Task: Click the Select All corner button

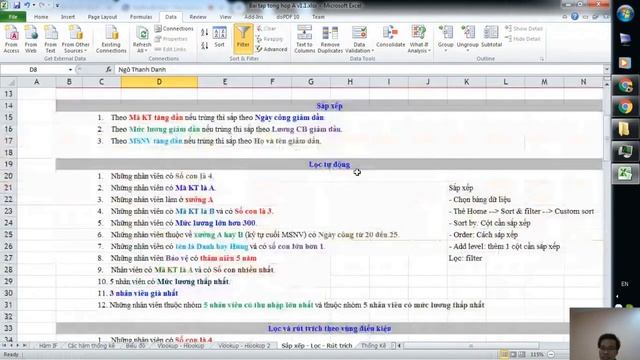Action: pos(9,82)
